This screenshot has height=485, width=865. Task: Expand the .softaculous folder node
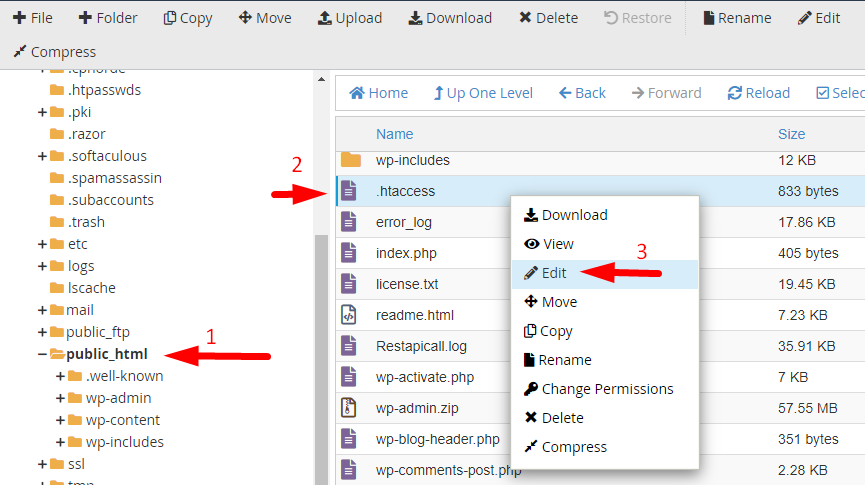(42, 157)
